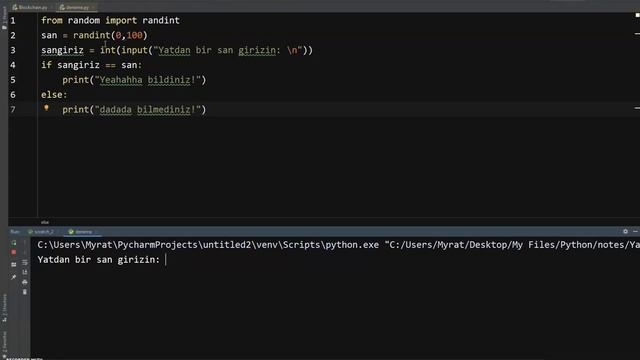Click the yellow lightbulb intention icon

[46, 108]
